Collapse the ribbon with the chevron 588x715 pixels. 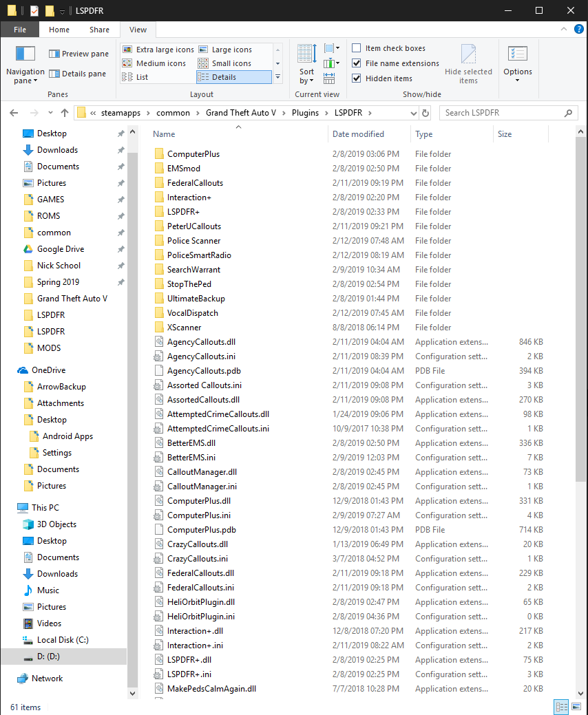[564, 29]
